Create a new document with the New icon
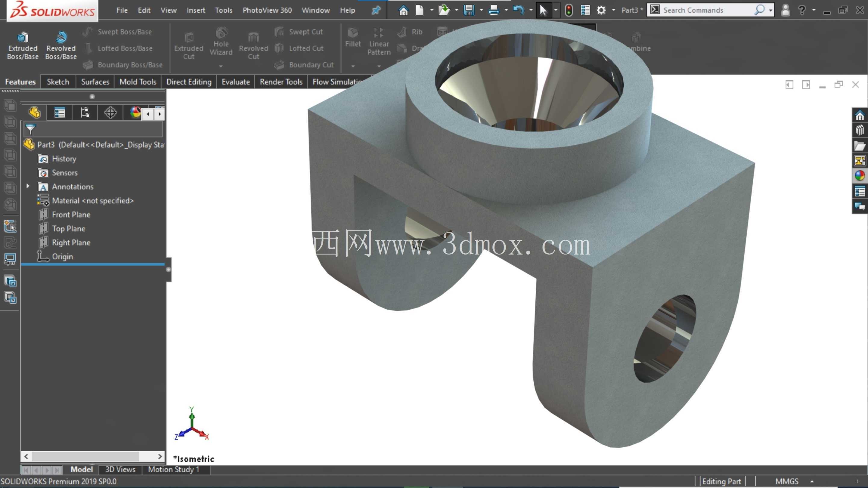Image resolution: width=868 pixels, height=488 pixels. tap(420, 10)
